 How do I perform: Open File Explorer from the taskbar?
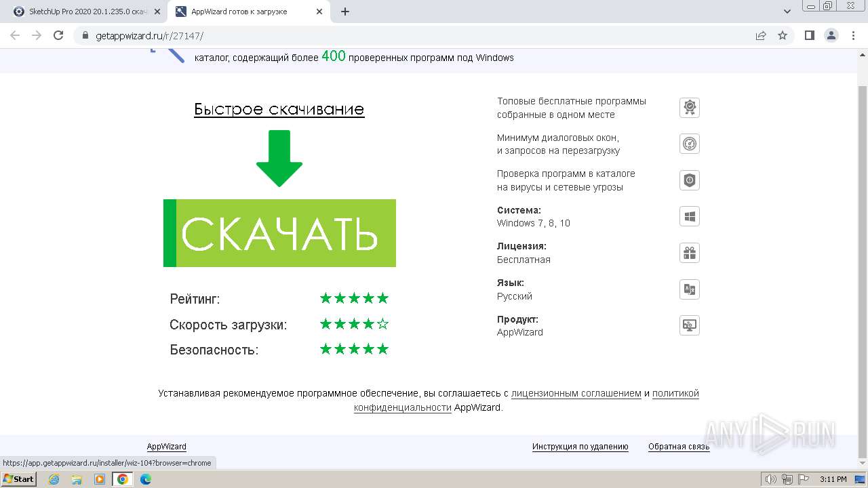click(x=77, y=479)
